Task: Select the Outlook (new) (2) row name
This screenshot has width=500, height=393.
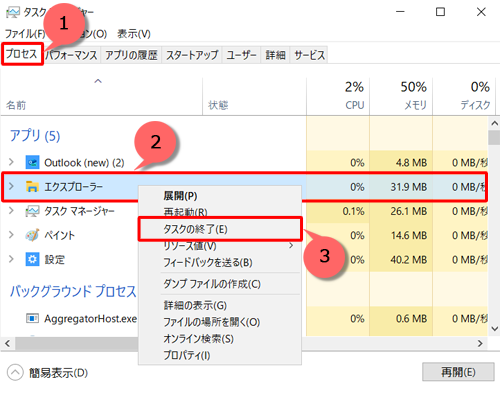Action: [x=84, y=163]
